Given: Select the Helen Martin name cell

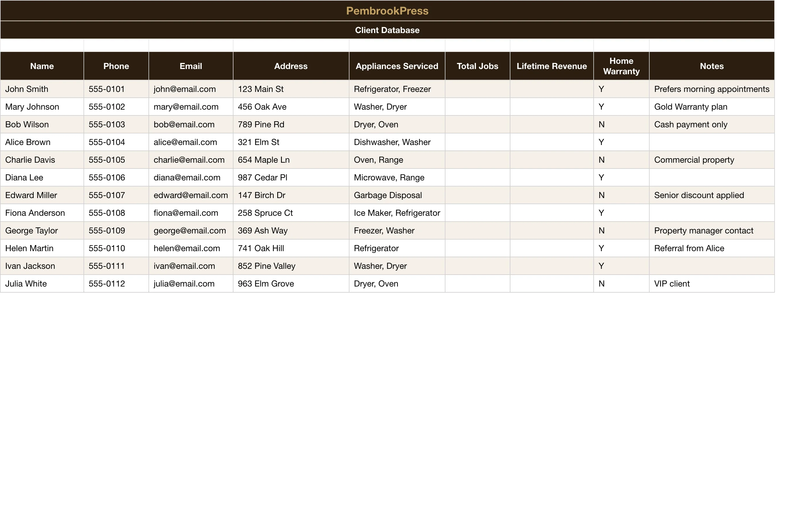Looking at the screenshot, I should [x=42, y=248].
